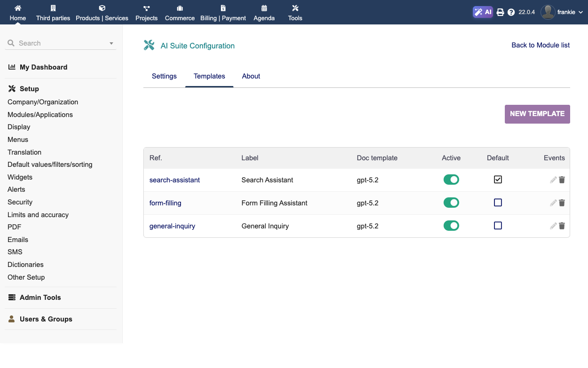
Task: Click pencil edit icon for search-assistant
Action: (553, 180)
